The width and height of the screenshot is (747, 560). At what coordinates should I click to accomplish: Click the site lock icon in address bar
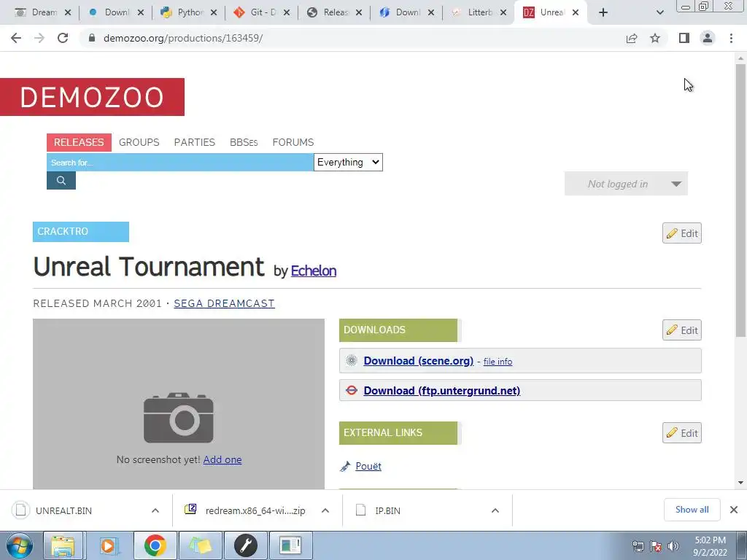tap(91, 38)
